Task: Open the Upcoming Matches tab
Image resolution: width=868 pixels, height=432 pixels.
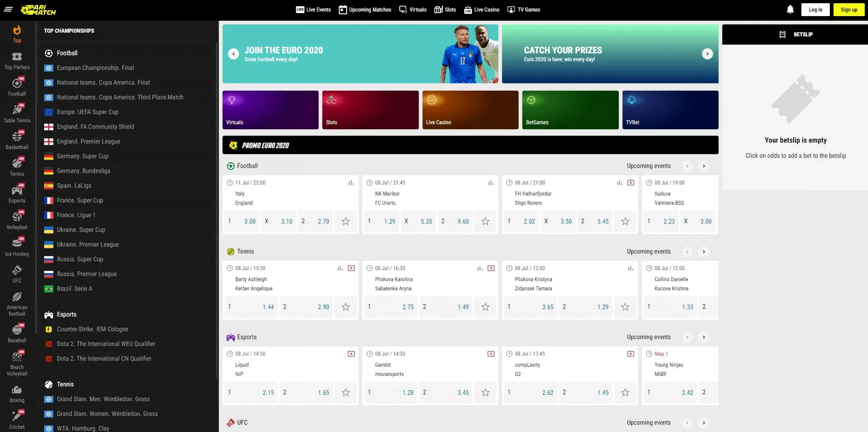Action: (364, 9)
